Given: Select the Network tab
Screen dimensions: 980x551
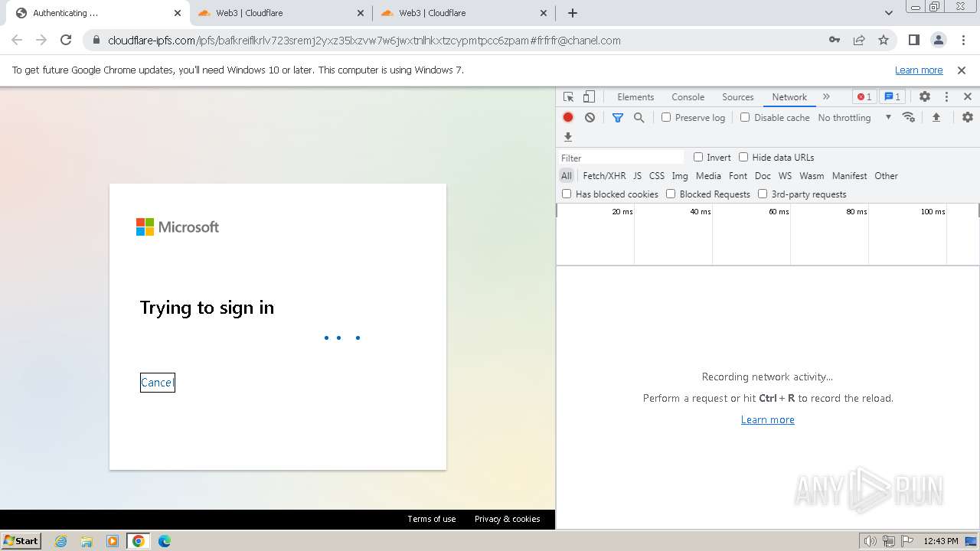Looking at the screenshot, I should click(789, 97).
